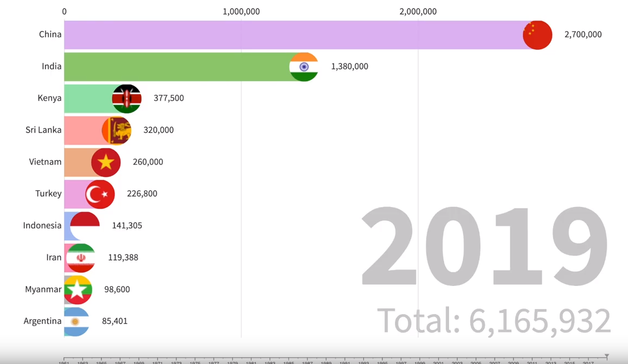Click the Argentina flag icon

click(76, 322)
